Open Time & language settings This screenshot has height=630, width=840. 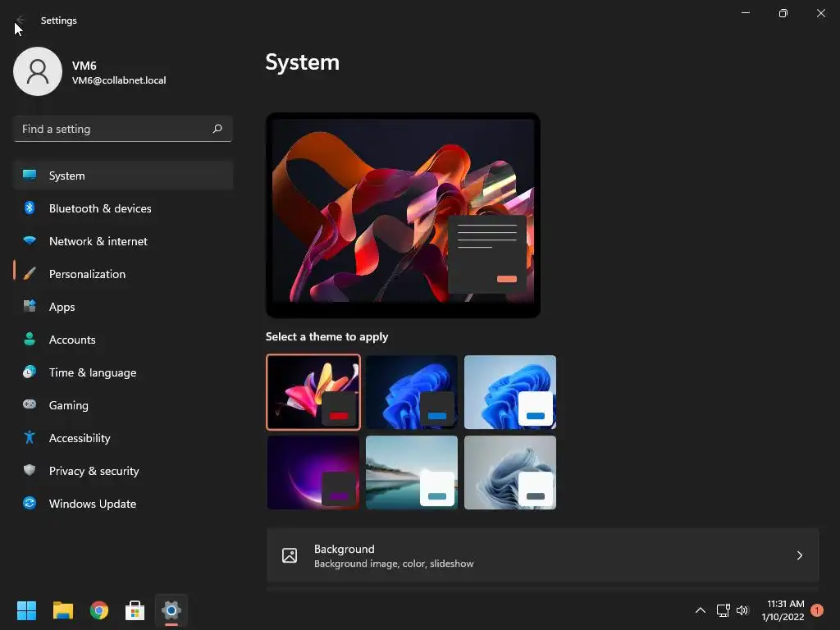click(123, 372)
